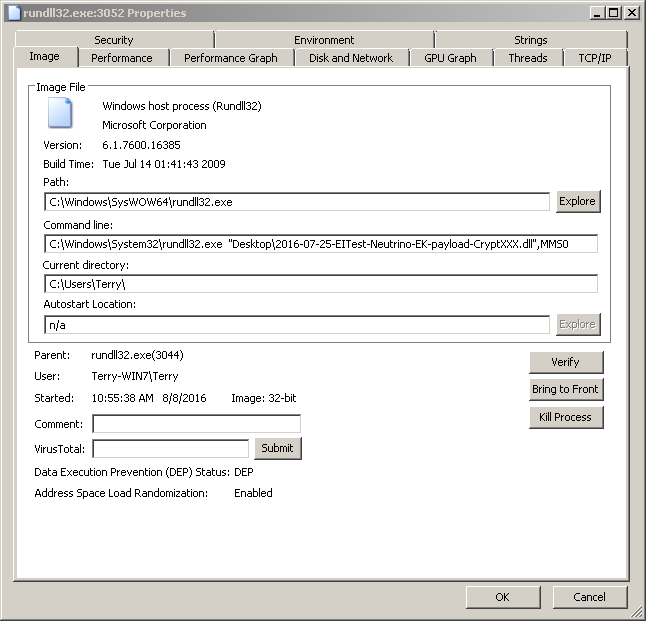
Task: Click the title bar document icon
Action: [14, 13]
